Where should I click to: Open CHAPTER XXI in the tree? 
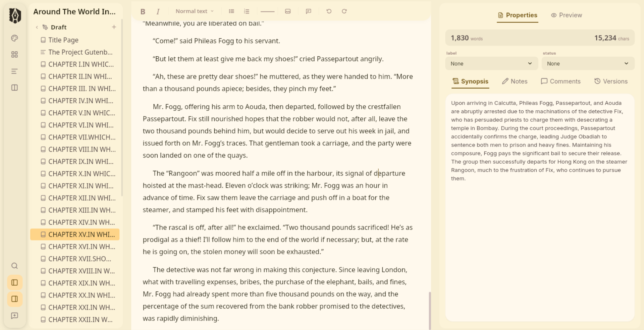(x=75, y=308)
